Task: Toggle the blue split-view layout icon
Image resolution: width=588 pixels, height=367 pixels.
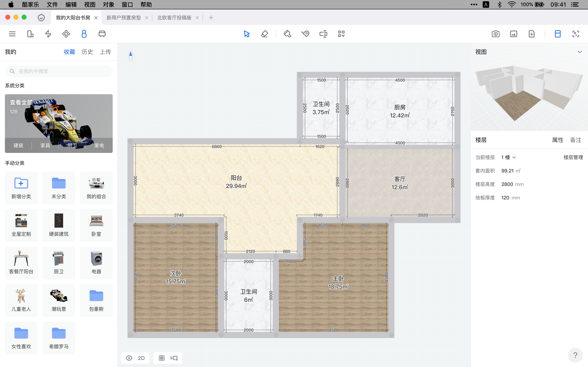Action: (x=557, y=34)
